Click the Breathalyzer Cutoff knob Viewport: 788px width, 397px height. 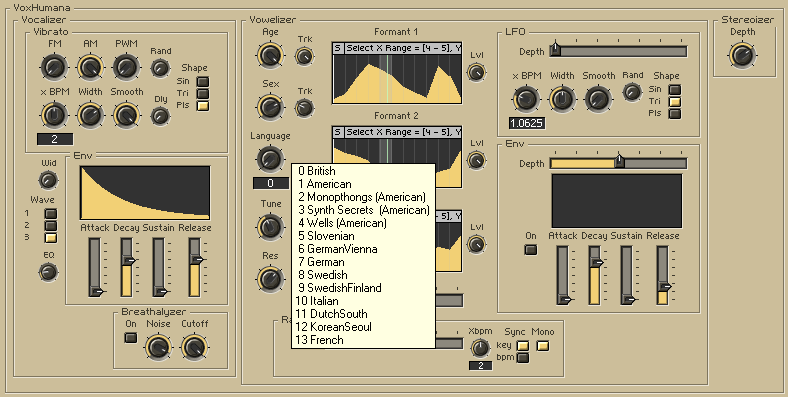pos(194,347)
